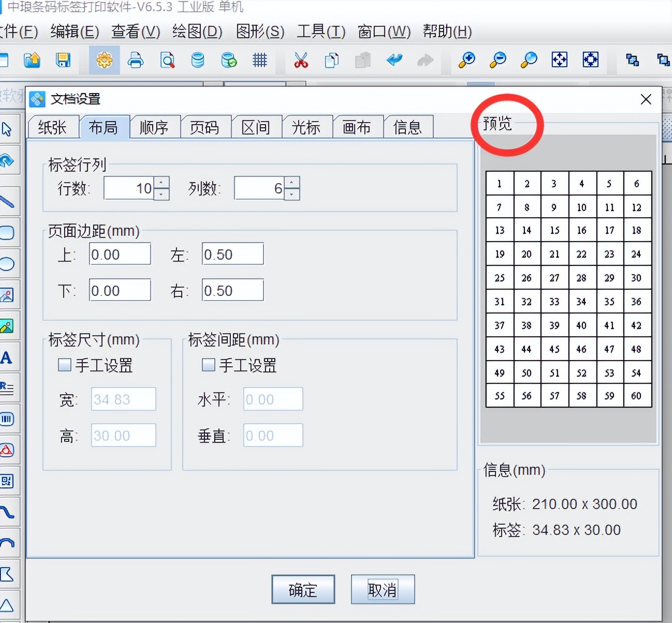Select the triangle shape tool
This screenshot has width=672, height=623.
[7, 605]
